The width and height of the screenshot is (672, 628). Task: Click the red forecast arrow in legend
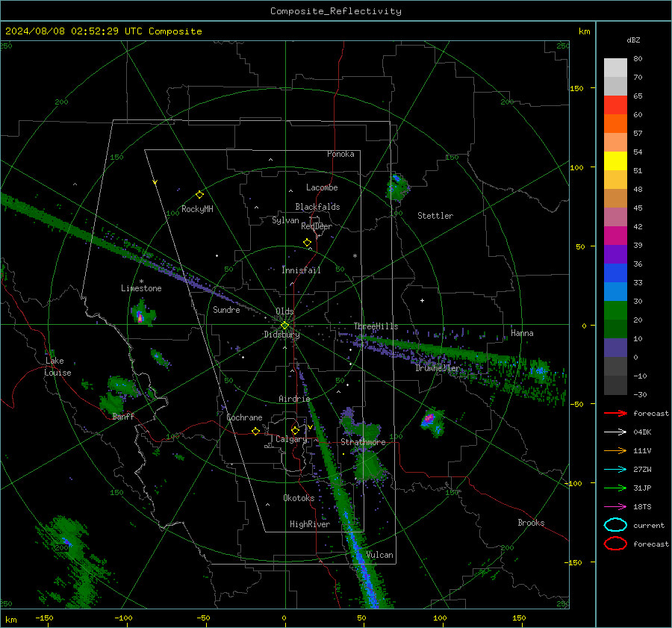point(615,413)
